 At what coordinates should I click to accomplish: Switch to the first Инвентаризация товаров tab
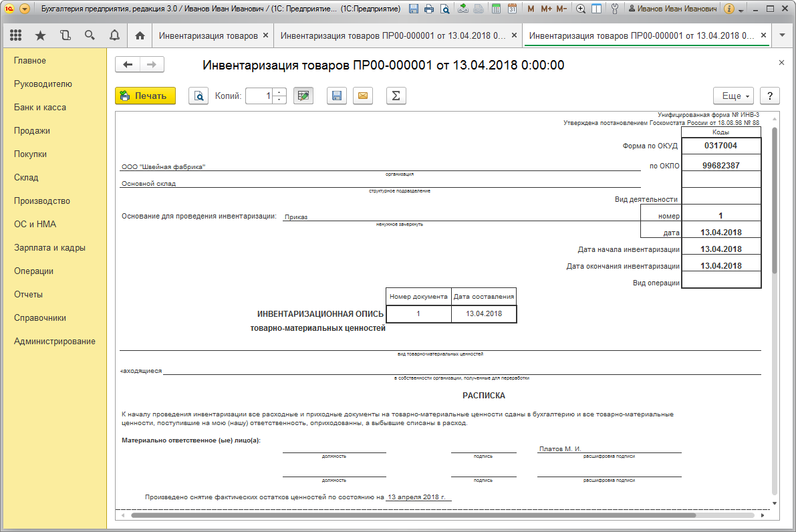tap(208, 35)
